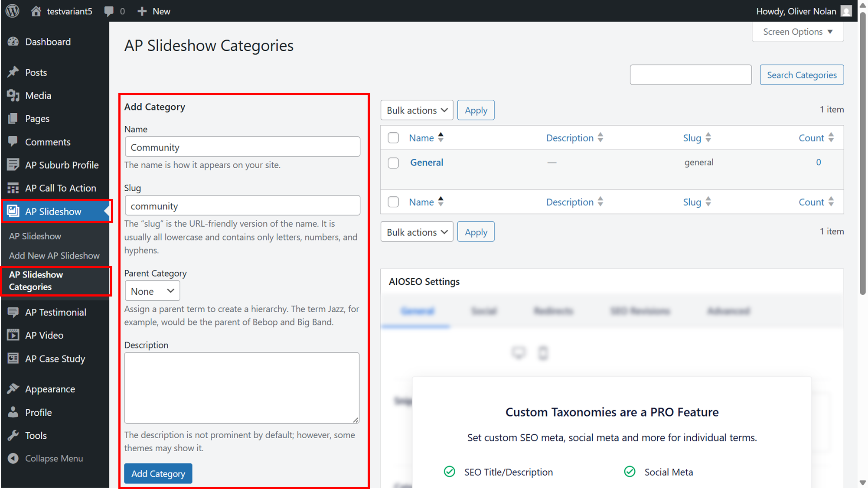This screenshot has height=489, width=868.
Task: Click the home icon beside testvariant5
Action: click(x=36, y=11)
